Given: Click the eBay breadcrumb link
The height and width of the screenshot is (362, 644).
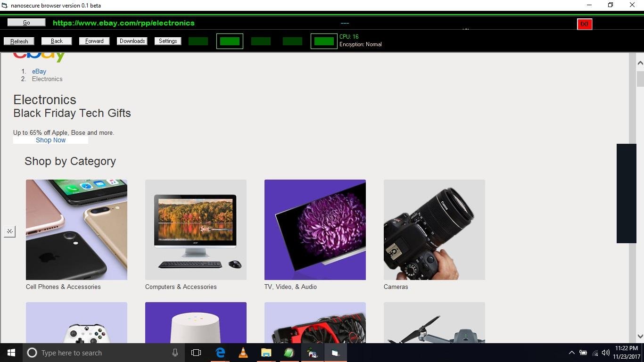Looking at the screenshot, I should [x=39, y=71].
